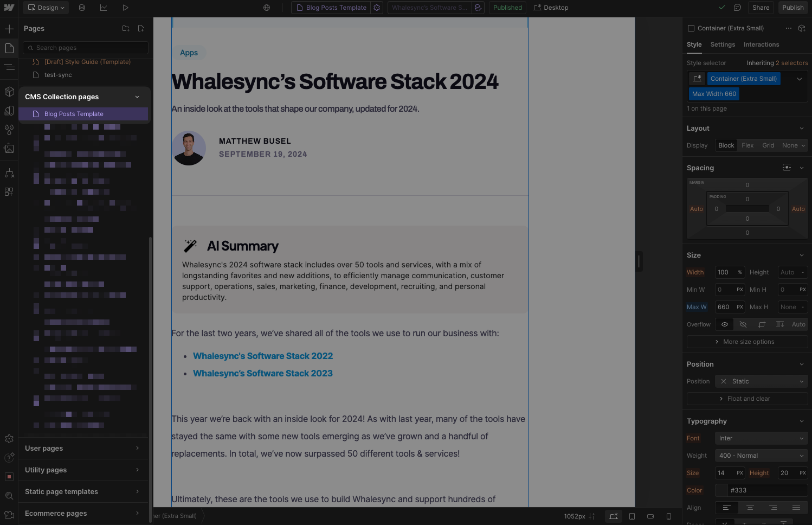Set text Align to justify
The height and width of the screenshot is (525, 812).
796,508
